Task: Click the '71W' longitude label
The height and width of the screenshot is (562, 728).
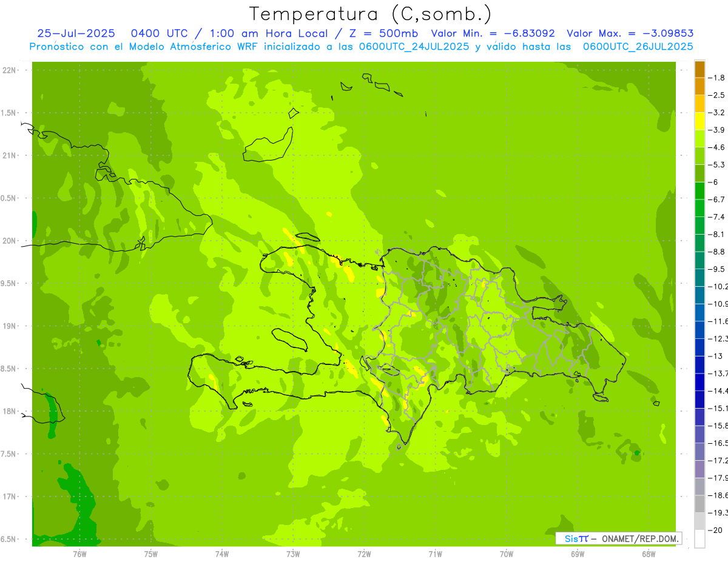Action: coord(435,554)
